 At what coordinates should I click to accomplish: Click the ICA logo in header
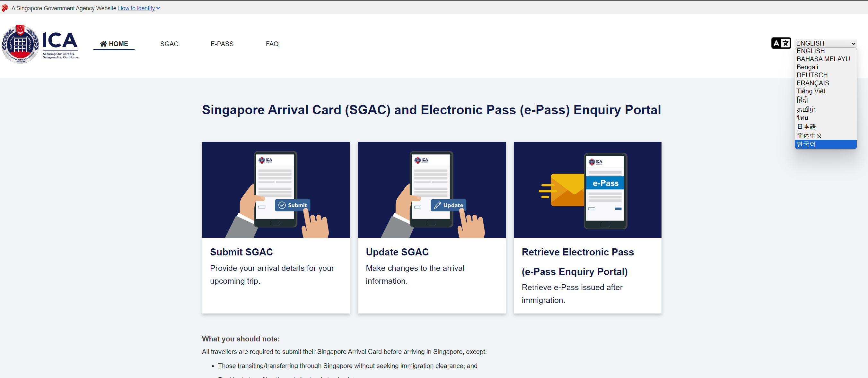click(40, 44)
